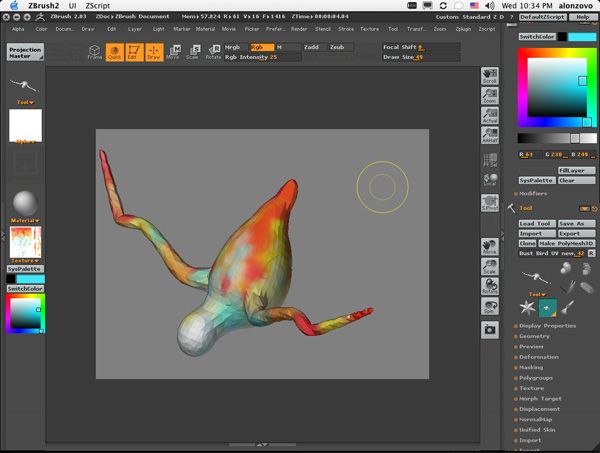Click the Move navigation icon in right shelf
Viewport: 600px width, 453px height.
click(x=490, y=246)
